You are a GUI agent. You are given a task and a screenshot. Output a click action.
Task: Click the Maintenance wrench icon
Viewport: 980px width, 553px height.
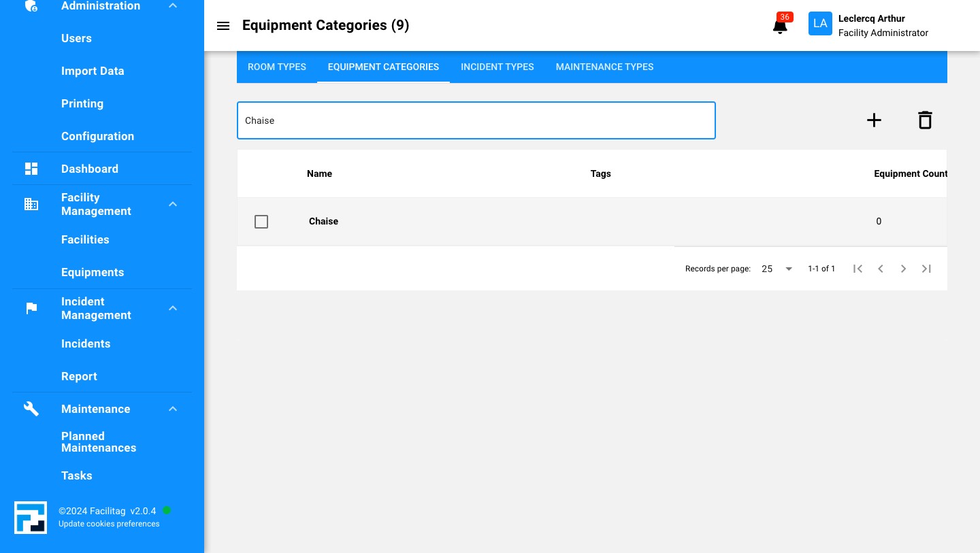click(x=31, y=409)
